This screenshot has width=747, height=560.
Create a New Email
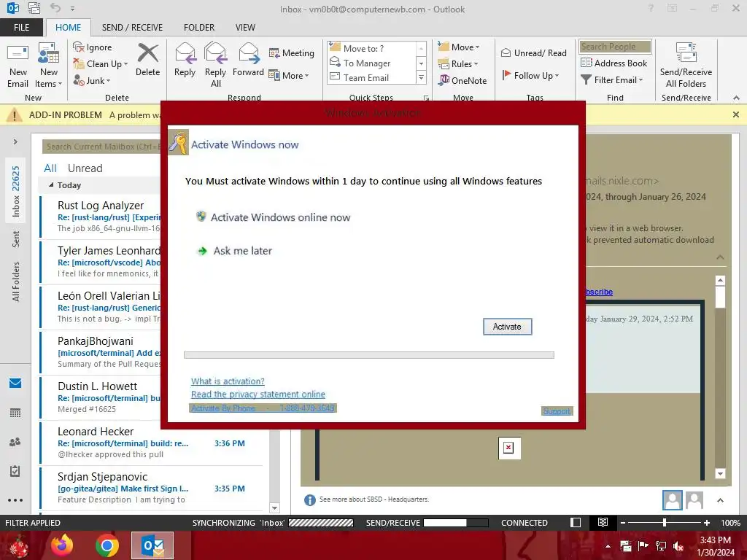click(x=18, y=66)
